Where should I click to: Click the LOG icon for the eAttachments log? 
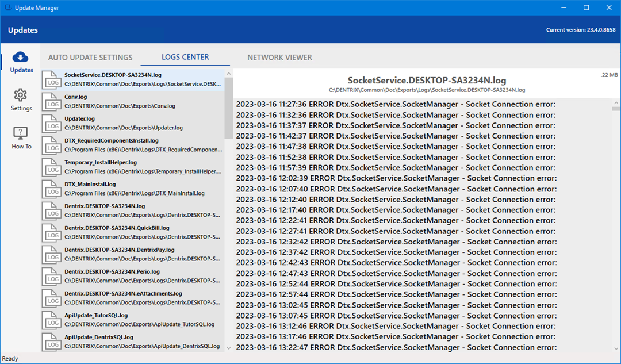pos(52,297)
